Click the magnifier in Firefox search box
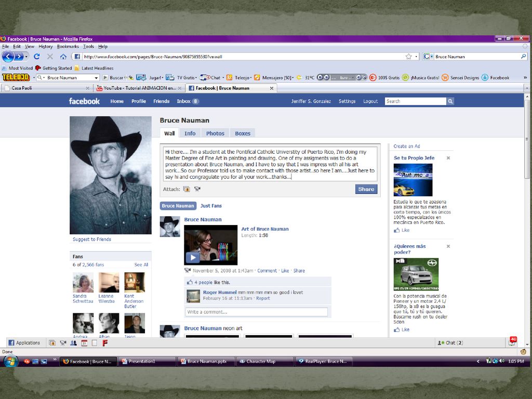Screen dimensions: 532x399 pos(524,57)
